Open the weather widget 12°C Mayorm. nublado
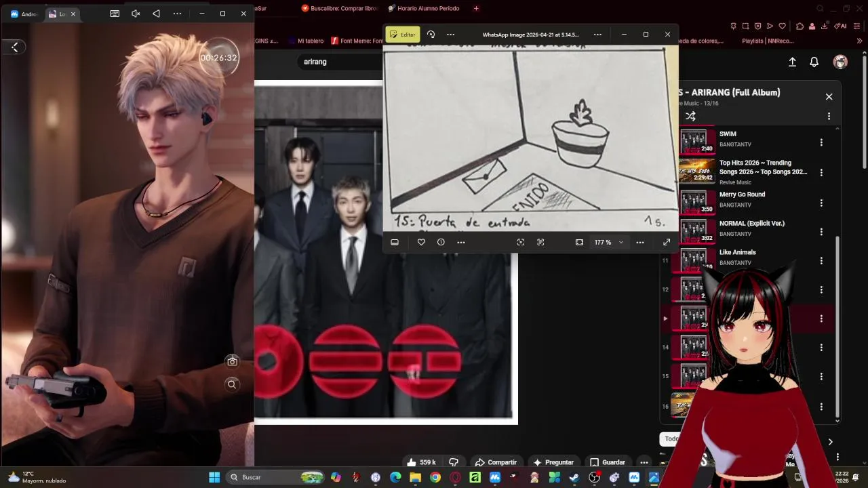Viewport: 868px width, 488px height. [x=37, y=477]
